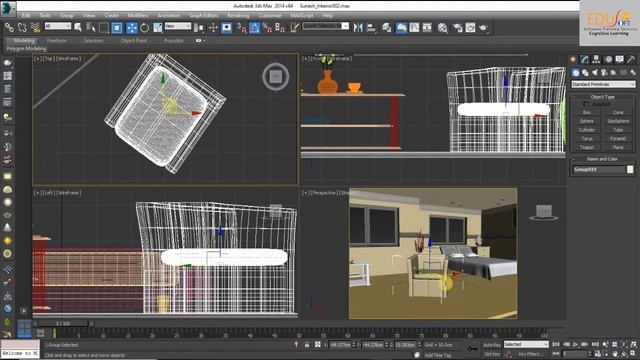
Task: Toggle the Spinner Snap button
Action: [x=280, y=27]
